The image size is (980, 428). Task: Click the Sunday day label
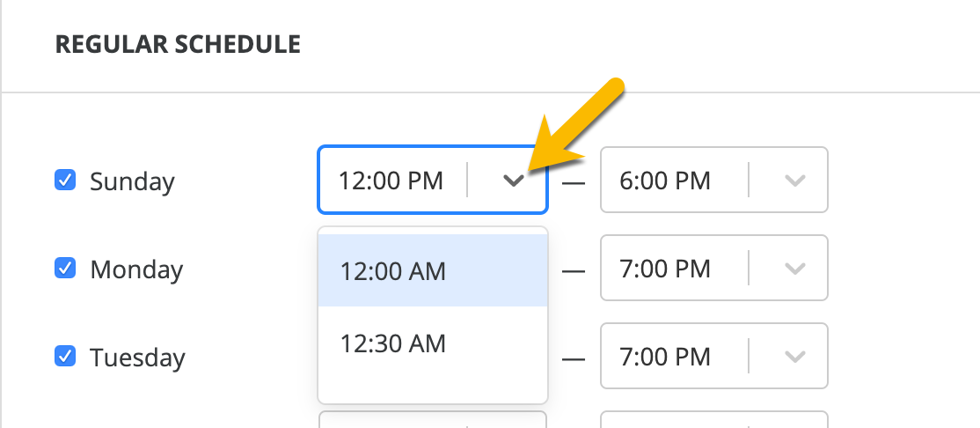(132, 182)
